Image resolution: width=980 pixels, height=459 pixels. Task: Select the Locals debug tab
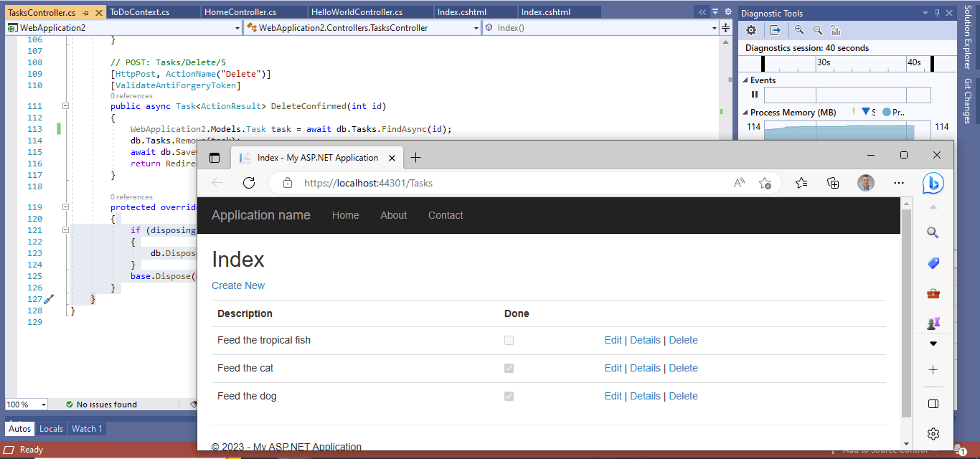click(x=51, y=429)
